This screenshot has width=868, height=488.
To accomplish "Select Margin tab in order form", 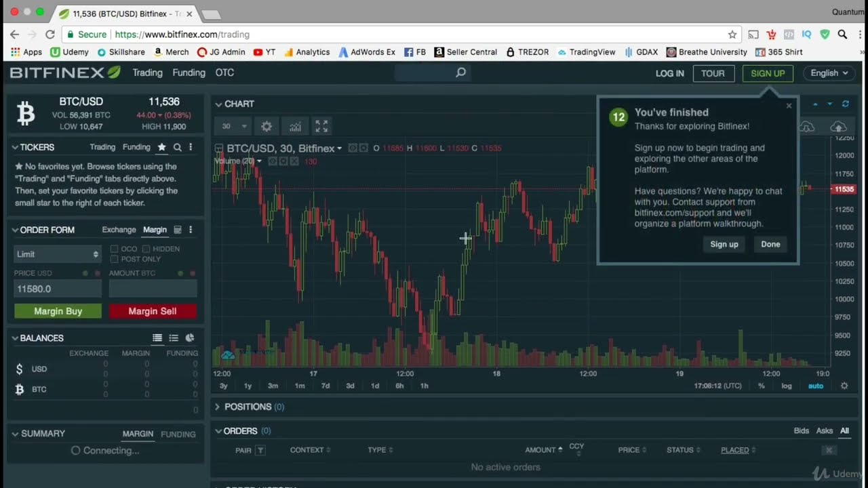I will pos(155,230).
